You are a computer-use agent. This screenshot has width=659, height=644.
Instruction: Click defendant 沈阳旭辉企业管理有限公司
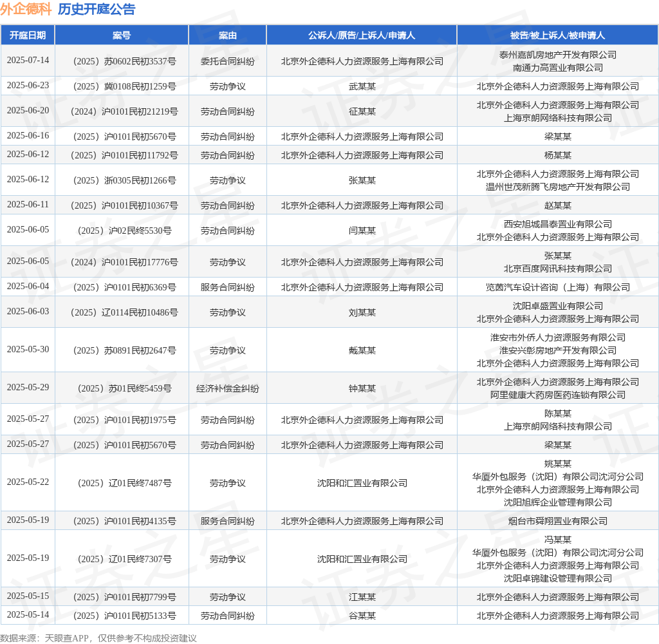click(x=558, y=502)
